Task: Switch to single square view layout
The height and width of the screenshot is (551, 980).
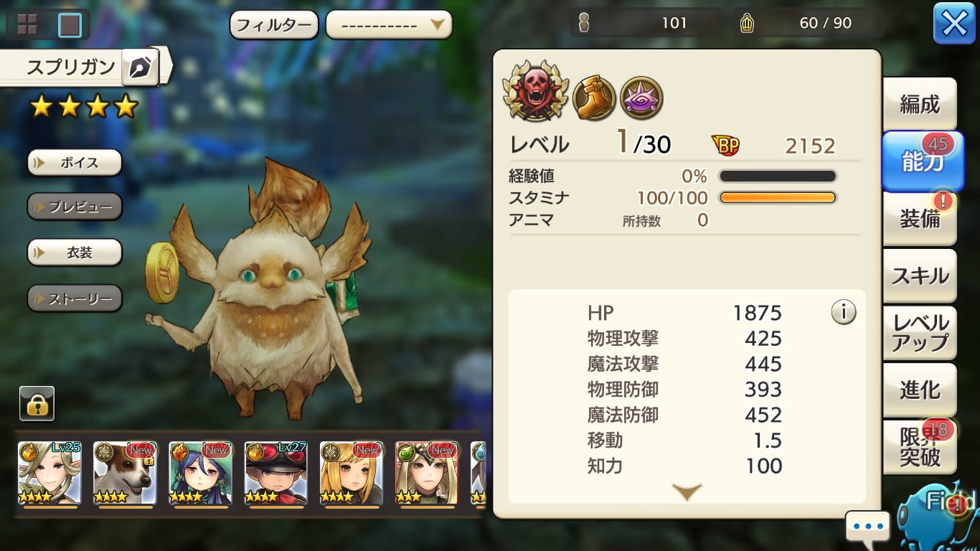Action: (70, 25)
